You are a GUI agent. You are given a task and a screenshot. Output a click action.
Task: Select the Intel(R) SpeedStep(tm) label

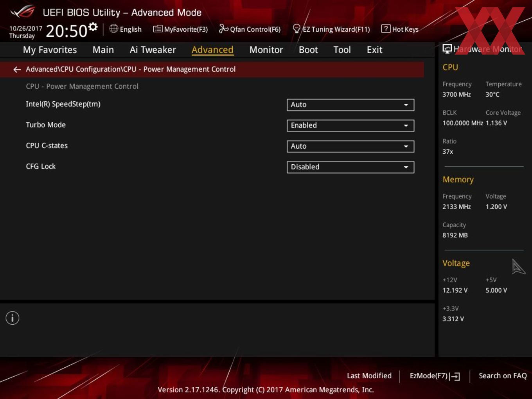click(x=63, y=104)
